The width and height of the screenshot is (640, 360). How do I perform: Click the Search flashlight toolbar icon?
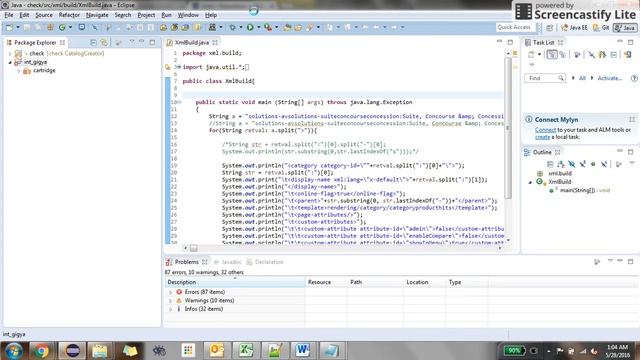310,27
